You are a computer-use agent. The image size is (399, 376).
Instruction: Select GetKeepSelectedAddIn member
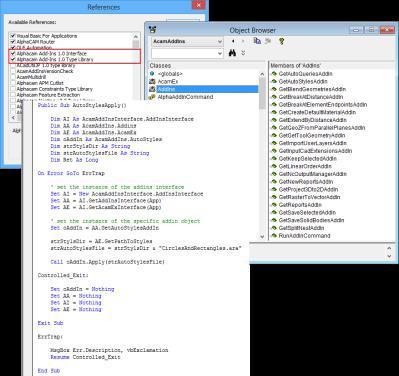click(x=308, y=158)
